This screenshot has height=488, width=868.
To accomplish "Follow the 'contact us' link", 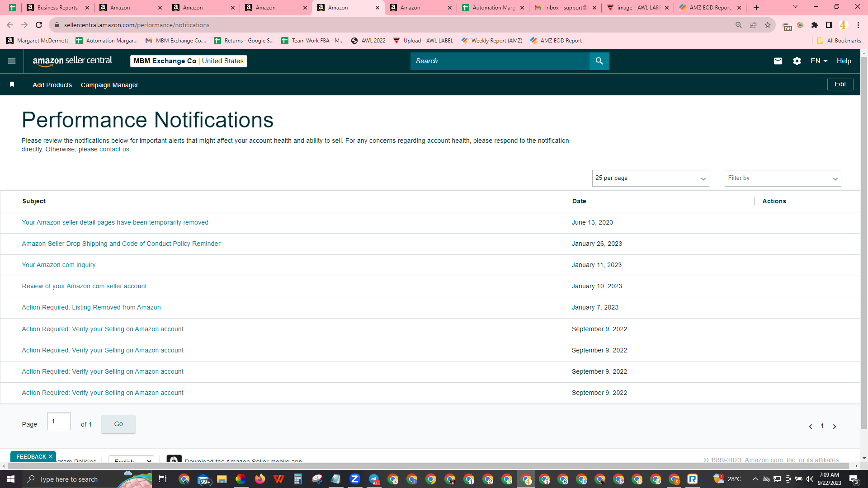I will click(x=114, y=150).
